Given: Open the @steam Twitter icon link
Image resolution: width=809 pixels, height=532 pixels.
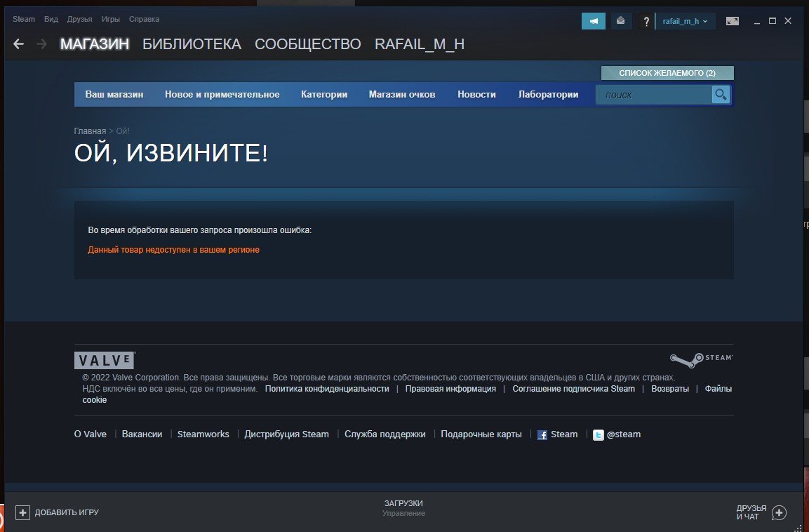Looking at the screenshot, I should (598, 435).
